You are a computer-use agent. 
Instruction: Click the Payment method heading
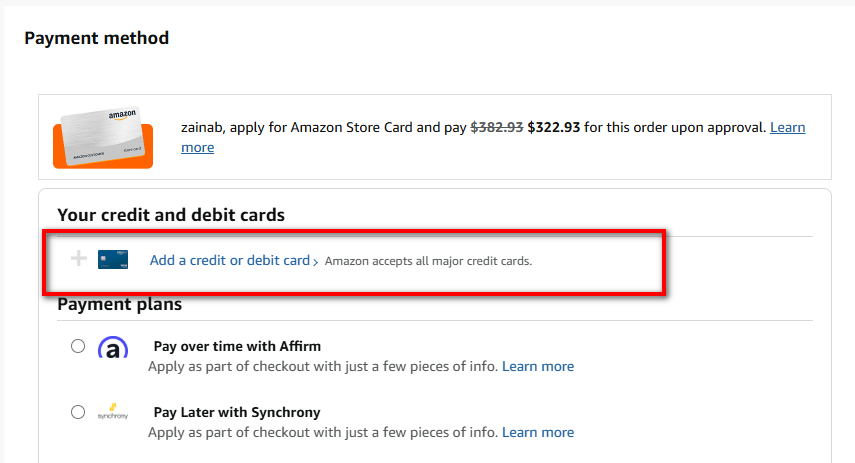click(x=97, y=38)
